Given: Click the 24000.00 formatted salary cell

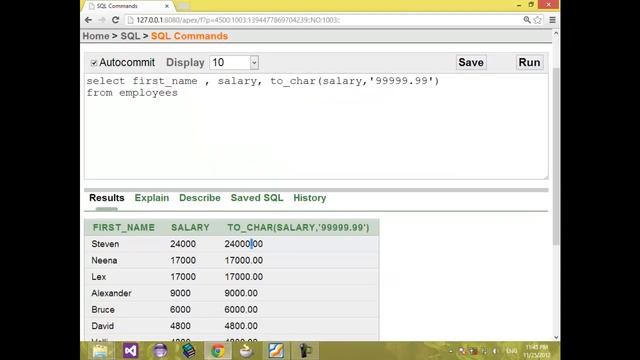Looking at the screenshot, I should (244, 244).
